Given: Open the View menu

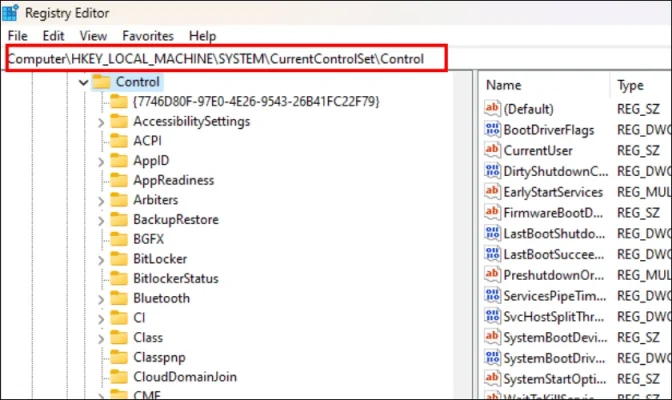Looking at the screenshot, I should click(x=94, y=35).
